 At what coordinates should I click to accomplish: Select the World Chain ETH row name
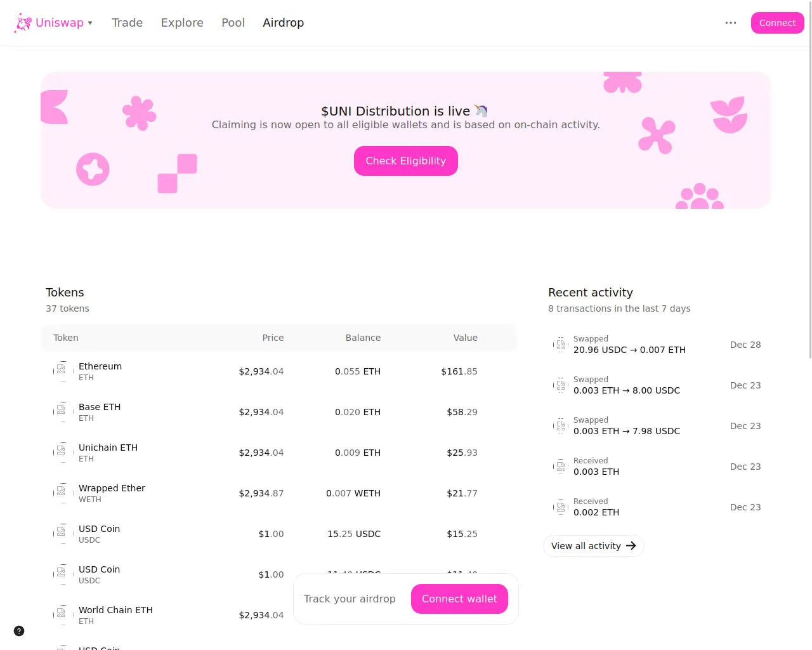pyautogui.click(x=115, y=610)
